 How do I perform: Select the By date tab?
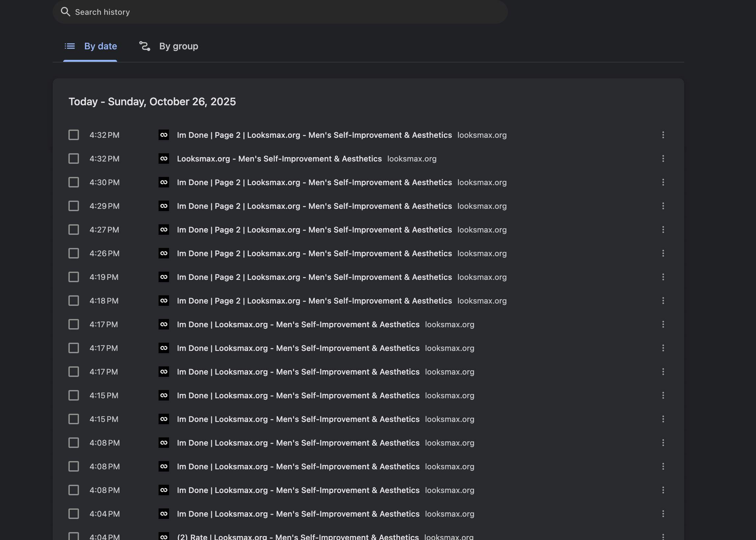(x=100, y=46)
